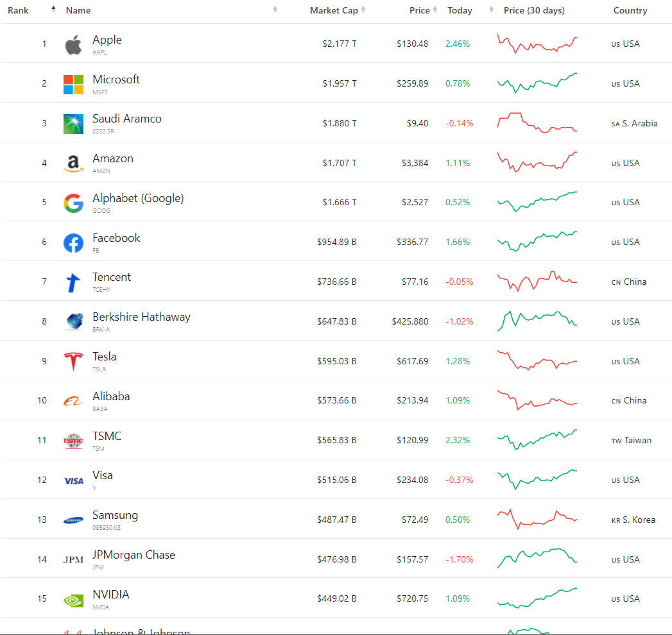Click Saudi Aramco's -0.14% change

point(460,123)
